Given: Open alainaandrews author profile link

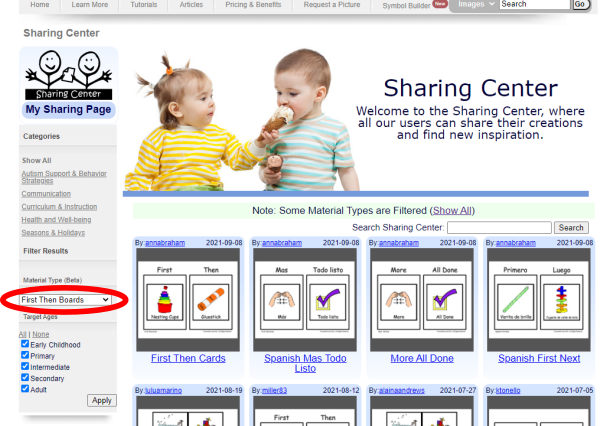Looking at the screenshot, I should coord(402,390).
